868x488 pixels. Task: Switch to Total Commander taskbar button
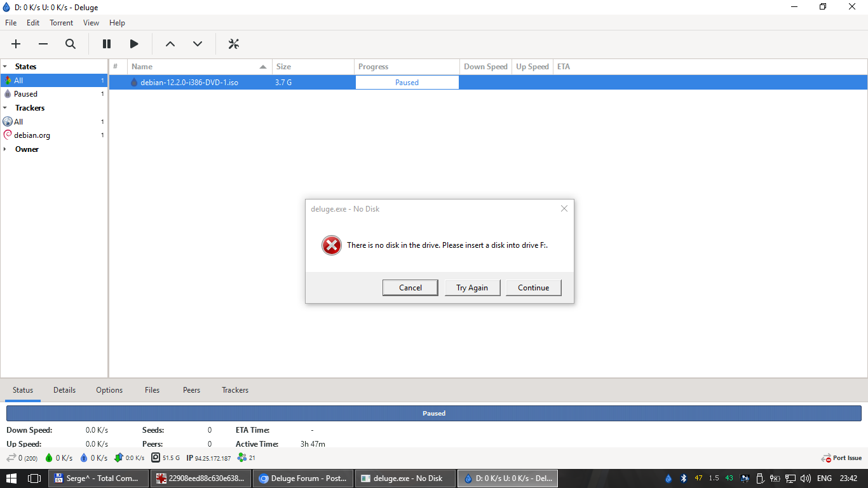coord(98,478)
